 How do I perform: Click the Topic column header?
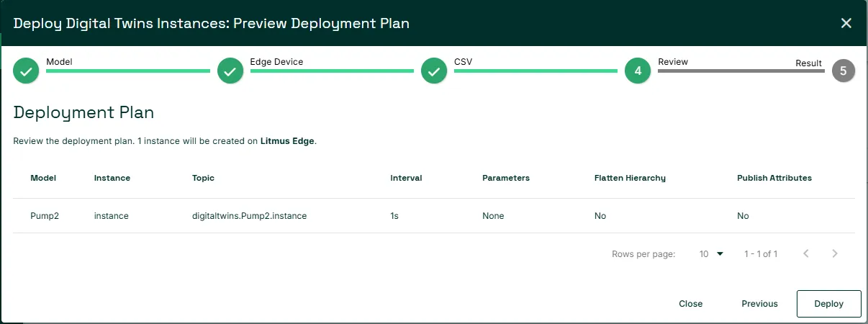tap(203, 178)
